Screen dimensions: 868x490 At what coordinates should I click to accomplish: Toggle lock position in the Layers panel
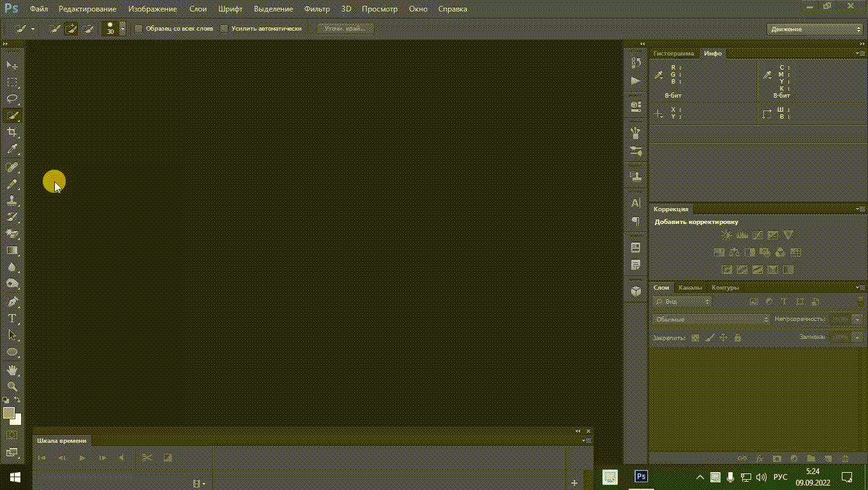(x=723, y=338)
